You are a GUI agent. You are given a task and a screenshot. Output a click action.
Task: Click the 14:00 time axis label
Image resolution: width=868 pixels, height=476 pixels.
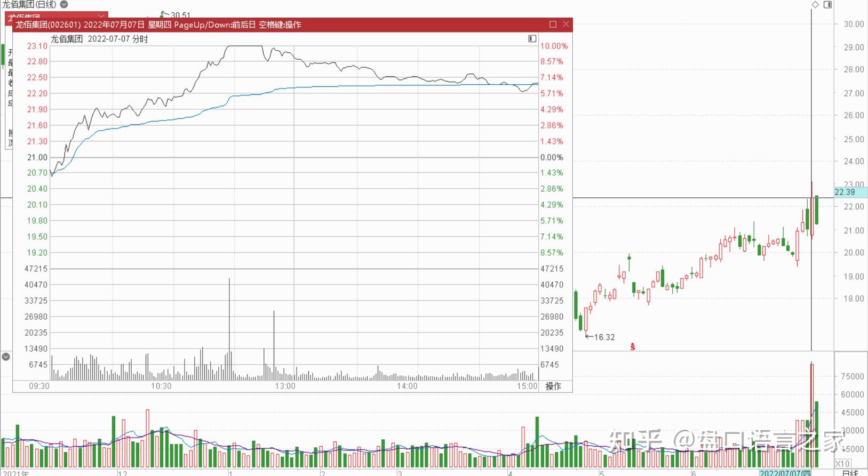pos(407,386)
